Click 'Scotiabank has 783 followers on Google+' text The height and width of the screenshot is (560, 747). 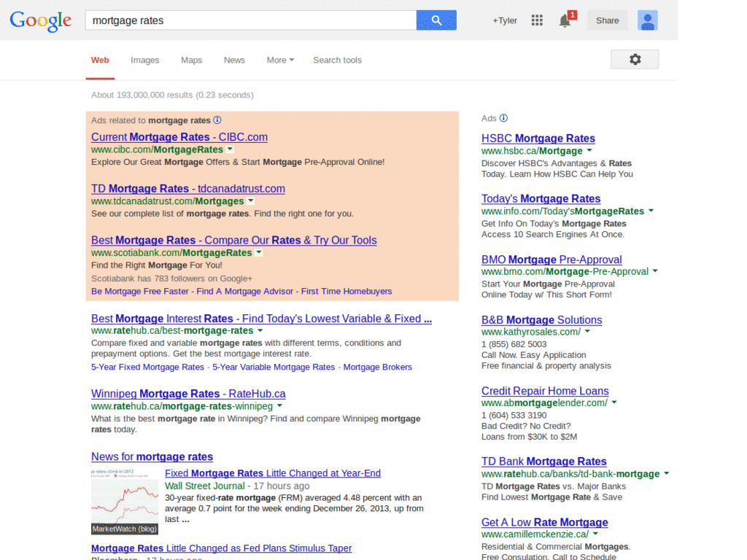171,279
